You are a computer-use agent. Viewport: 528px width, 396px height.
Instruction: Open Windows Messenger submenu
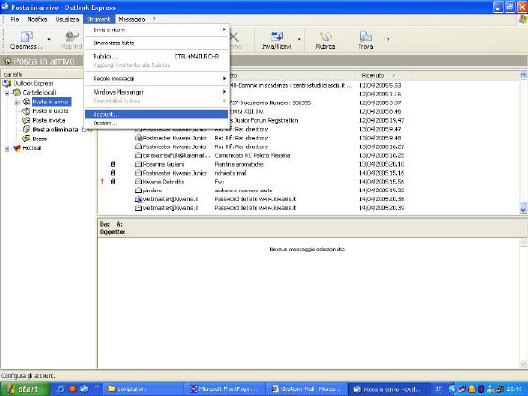click(157, 92)
